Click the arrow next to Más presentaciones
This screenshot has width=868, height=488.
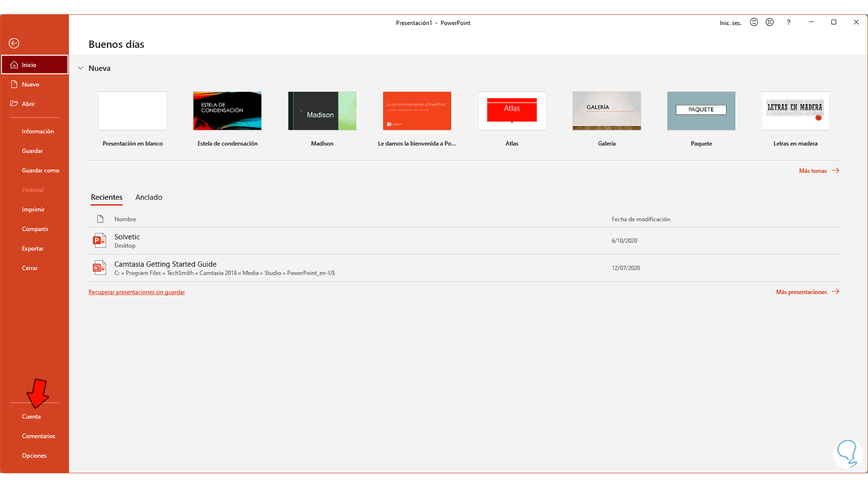(x=835, y=292)
